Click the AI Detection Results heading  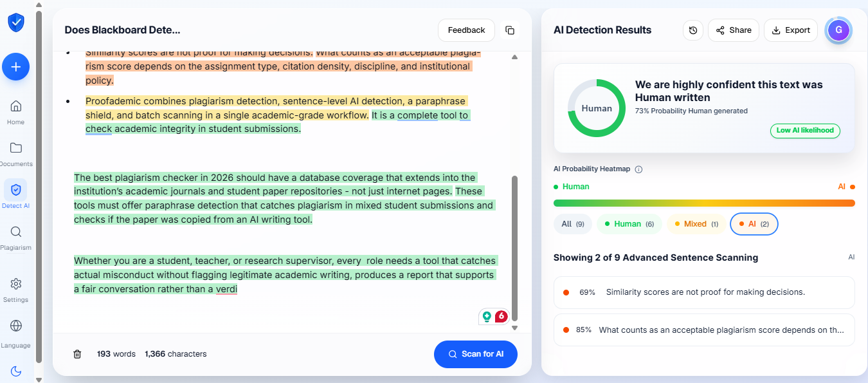point(602,30)
